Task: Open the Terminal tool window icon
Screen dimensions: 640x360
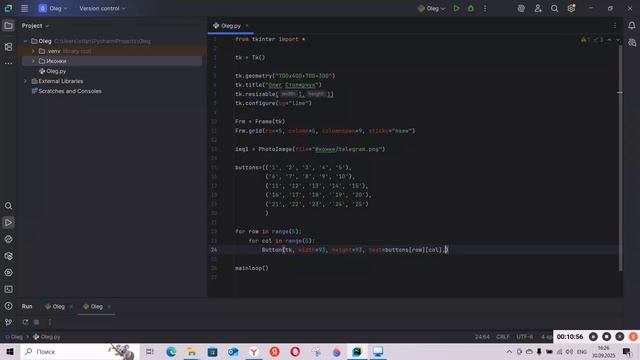Action: coord(8,289)
